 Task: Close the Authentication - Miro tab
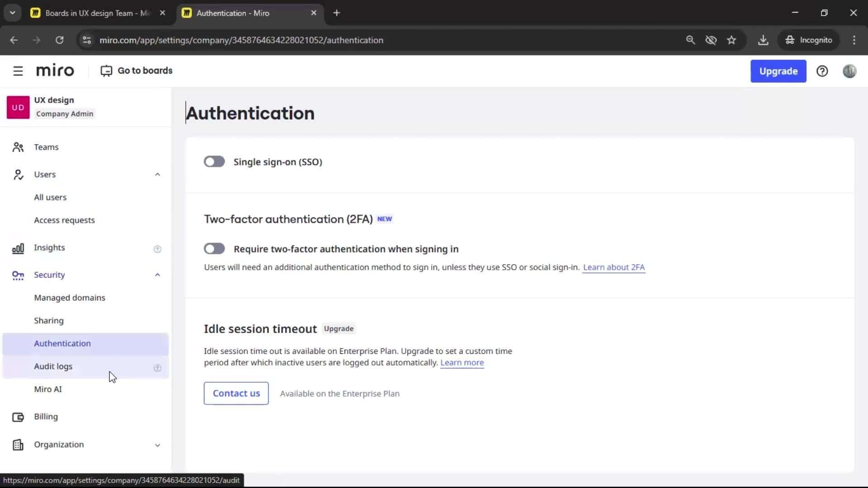point(314,13)
